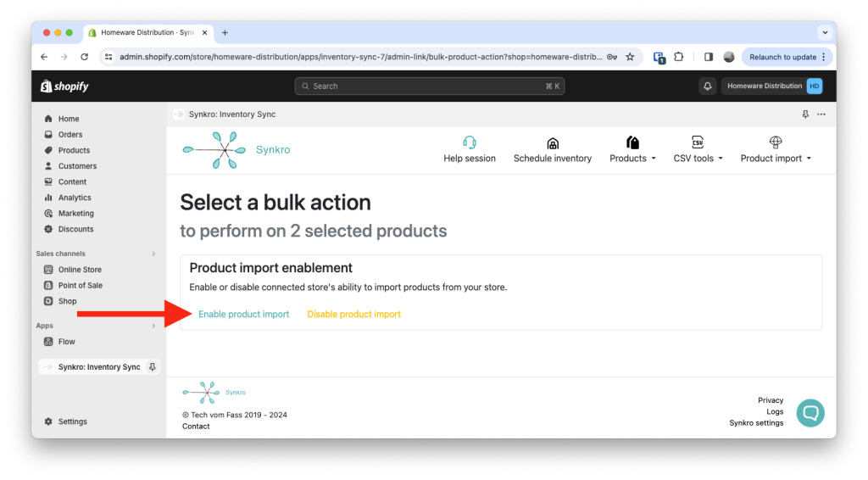
Task: Click the Discounts icon in sidebar
Action: (48, 229)
